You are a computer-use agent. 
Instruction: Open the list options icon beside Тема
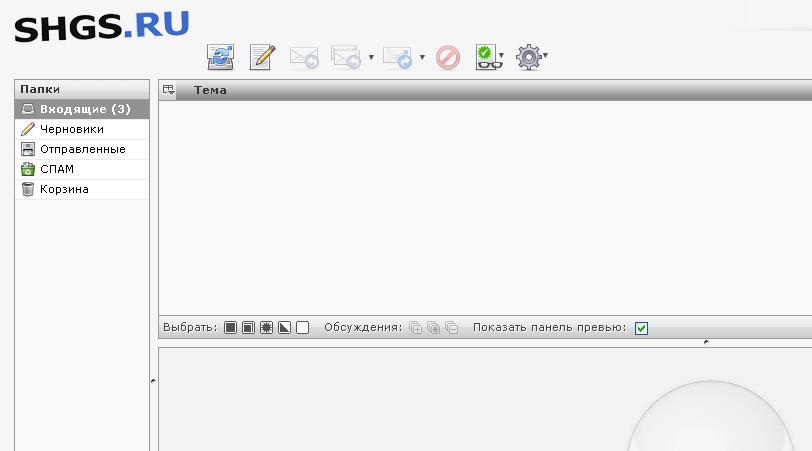point(168,90)
